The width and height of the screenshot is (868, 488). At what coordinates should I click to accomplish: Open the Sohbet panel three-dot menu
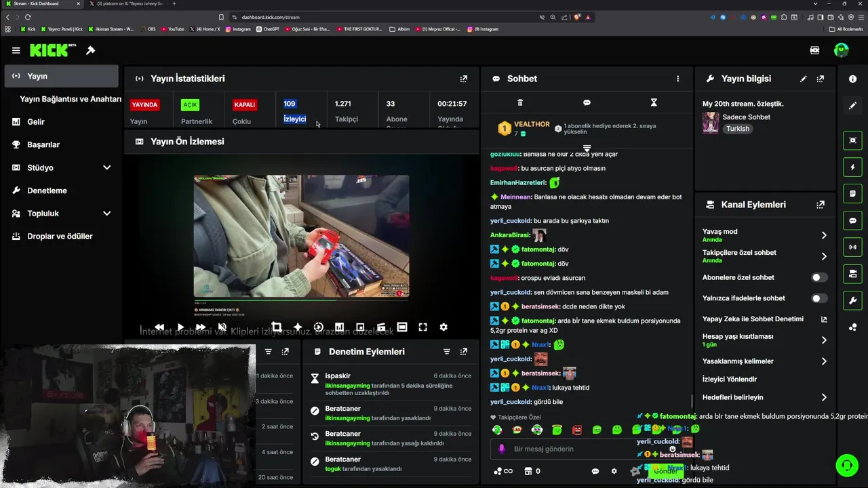[677, 79]
